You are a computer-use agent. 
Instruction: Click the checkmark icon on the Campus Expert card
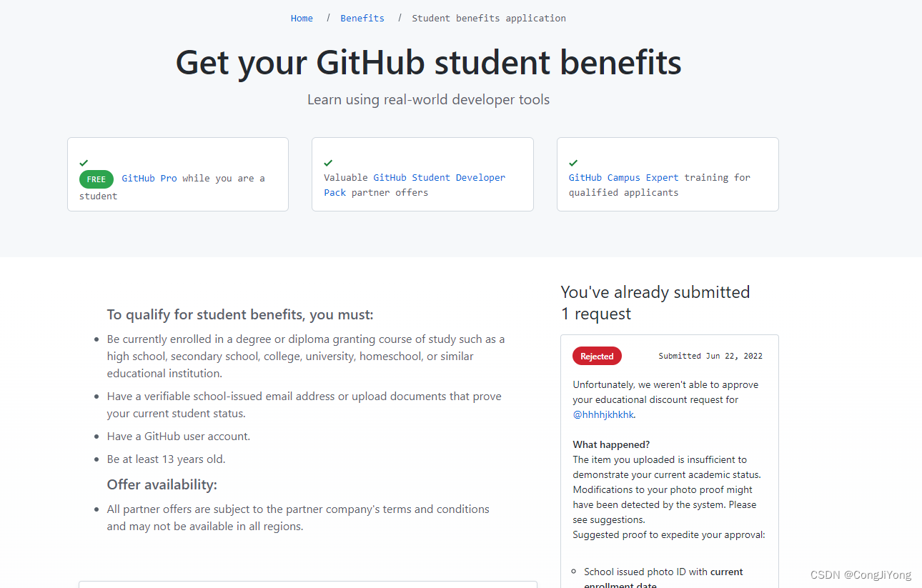tap(572, 162)
